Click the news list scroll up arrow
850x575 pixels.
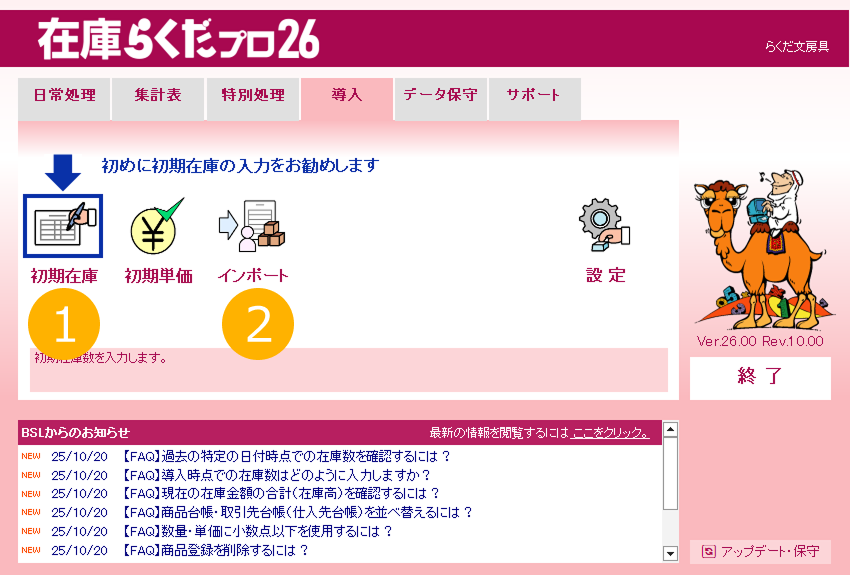tap(671, 430)
